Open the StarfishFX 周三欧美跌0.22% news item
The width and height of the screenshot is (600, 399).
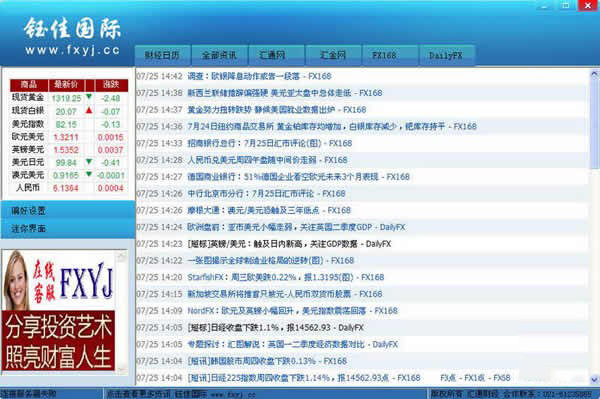pyautogui.click(x=285, y=277)
